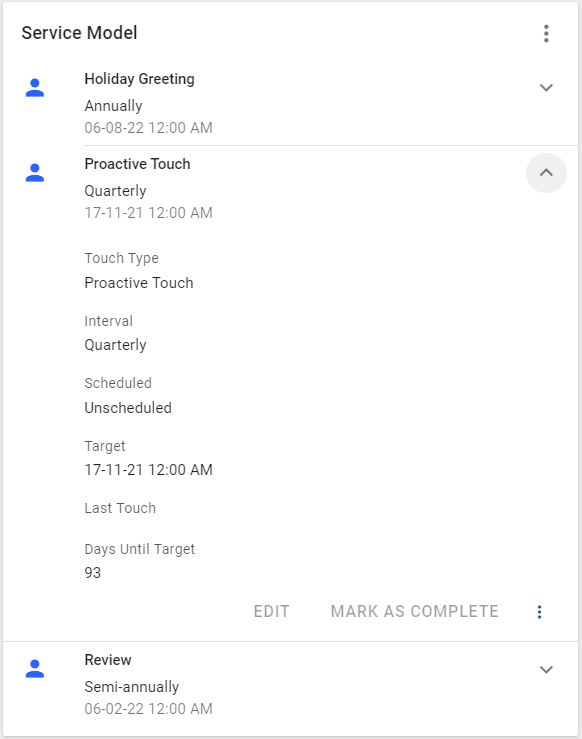Click the Days Until Target value 93

[x=92, y=573]
